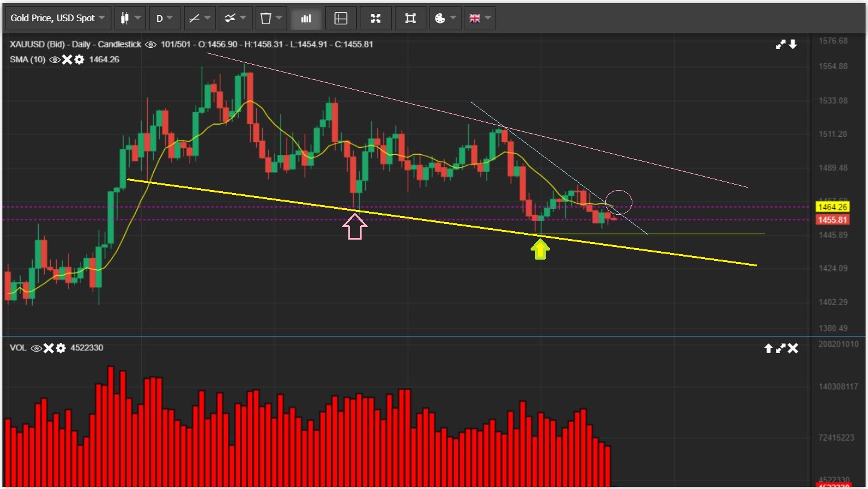Click the 1455.81 current price label
Viewport: 868px width, 489px height.
[x=832, y=220]
